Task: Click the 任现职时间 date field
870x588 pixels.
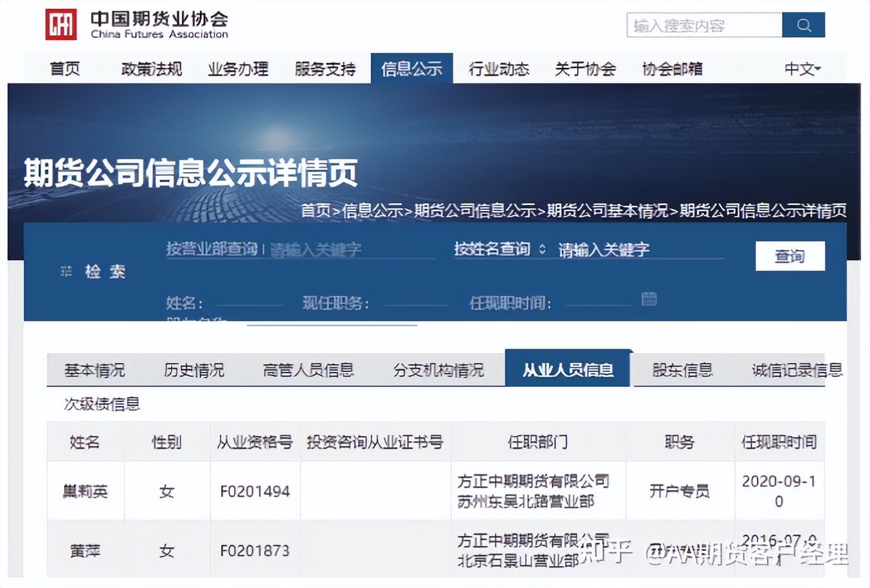Action: click(598, 303)
